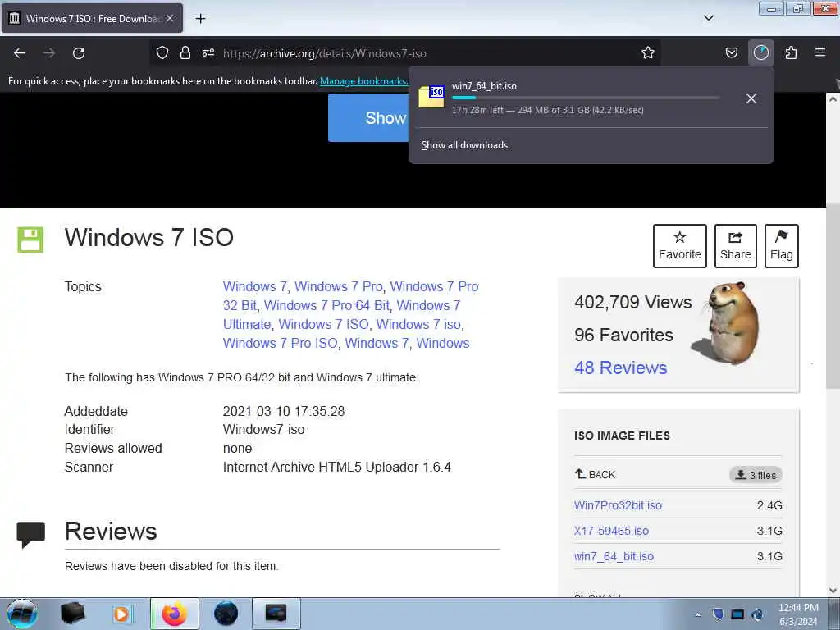Add item to favorites with Favorite button
This screenshot has height=630, width=840.
coord(680,246)
